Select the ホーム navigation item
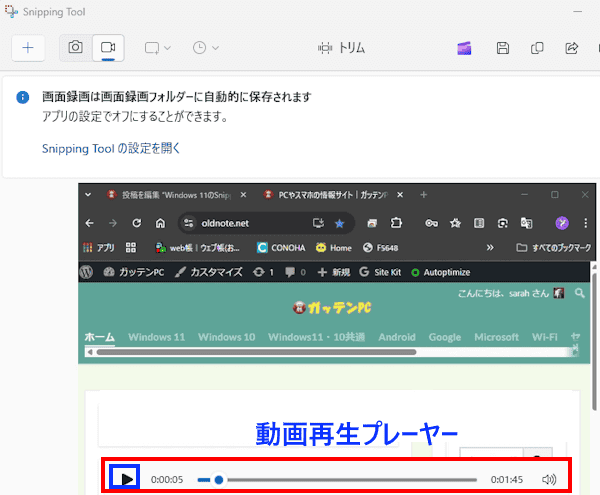600x495 pixels. coord(99,337)
